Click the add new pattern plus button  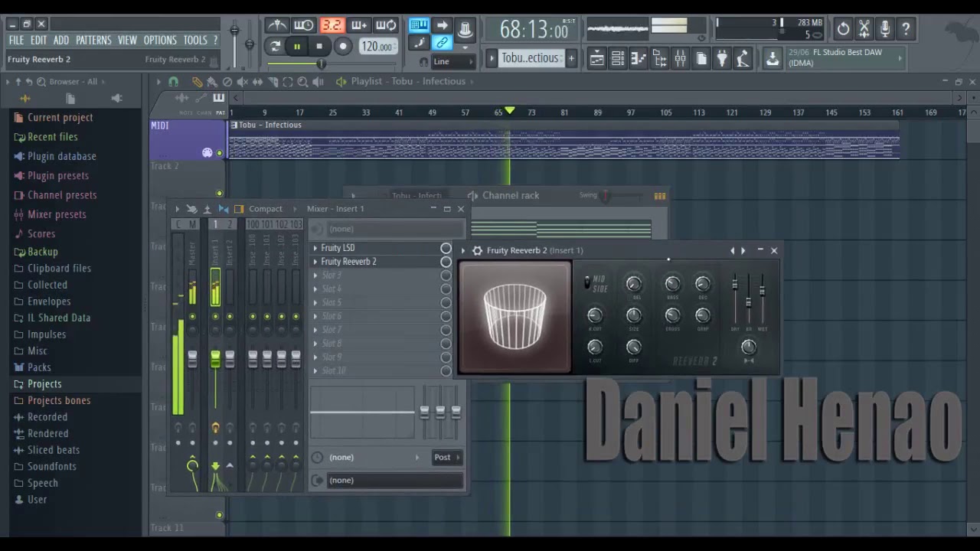pyautogui.click(x=571, y=58)
